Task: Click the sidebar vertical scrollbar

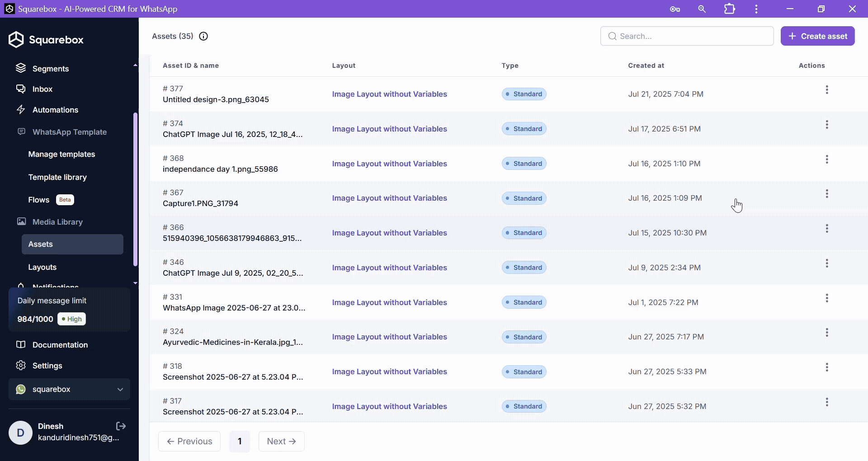Action: pos(135,190)
